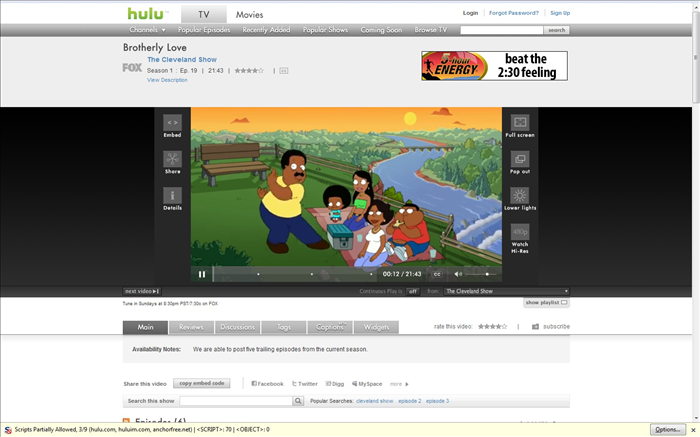Pop out the video player
This screenshot has width=700, height=437.
[520, 159]
